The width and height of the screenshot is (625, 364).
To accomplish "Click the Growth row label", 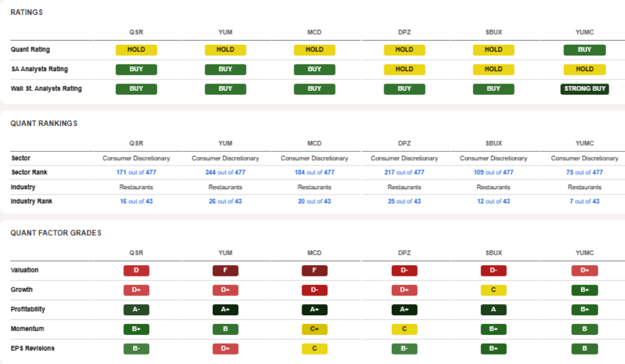I will (x=22, y=290).
